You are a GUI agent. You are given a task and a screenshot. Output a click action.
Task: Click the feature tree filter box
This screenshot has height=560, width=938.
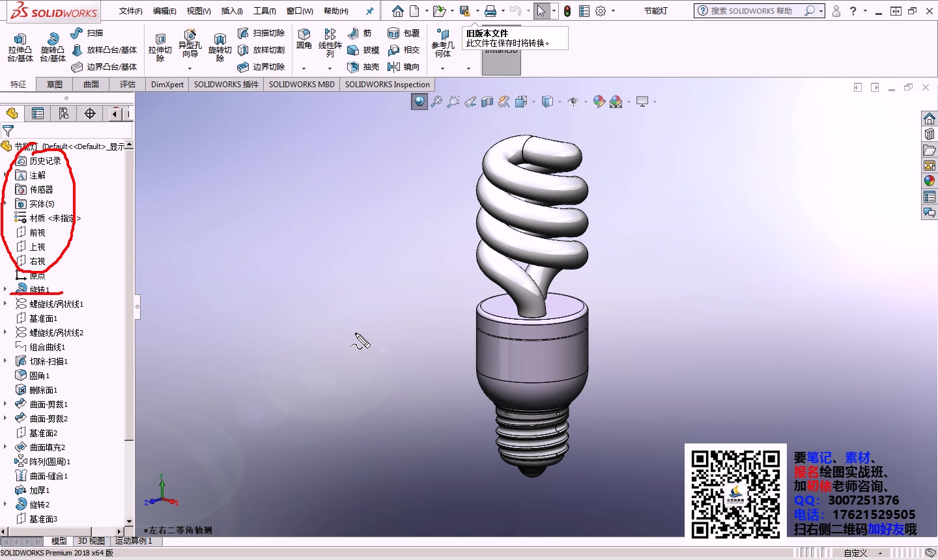coord(66,131)
